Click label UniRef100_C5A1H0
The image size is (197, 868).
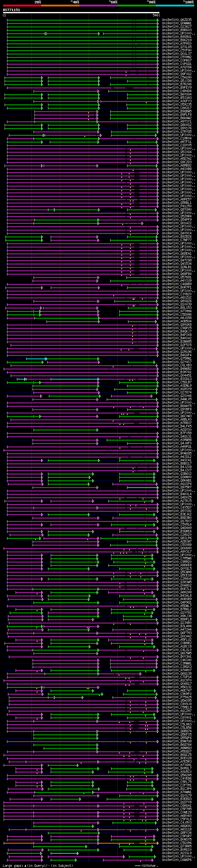(x=177, y=77)
